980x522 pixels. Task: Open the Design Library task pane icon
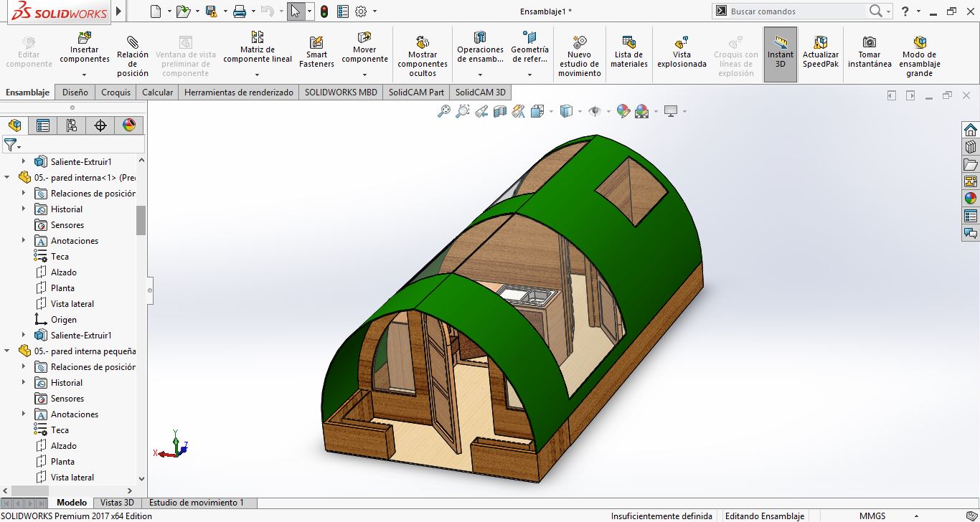point(971,147)
